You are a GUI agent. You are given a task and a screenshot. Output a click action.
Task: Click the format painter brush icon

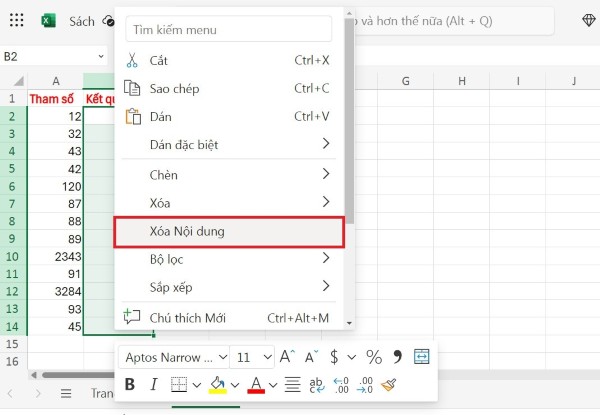[388, 385]
